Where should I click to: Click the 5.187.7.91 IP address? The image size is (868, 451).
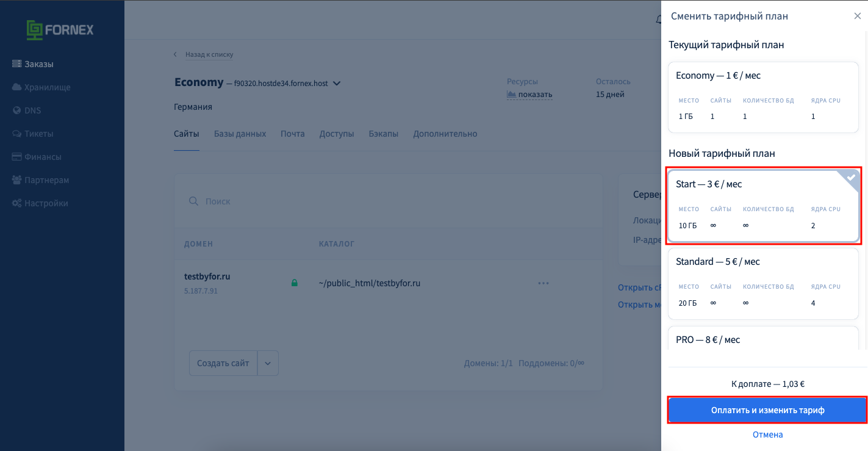tap(201, 291)
